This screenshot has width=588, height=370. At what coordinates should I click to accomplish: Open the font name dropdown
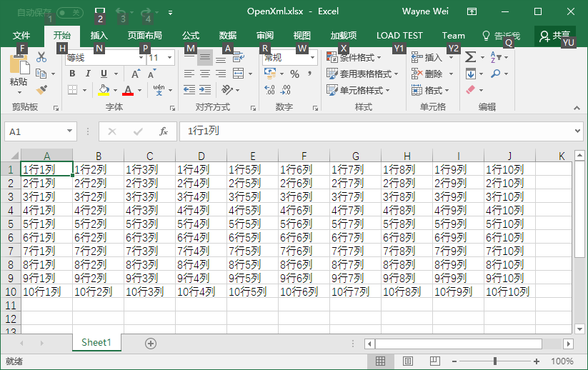141,57
